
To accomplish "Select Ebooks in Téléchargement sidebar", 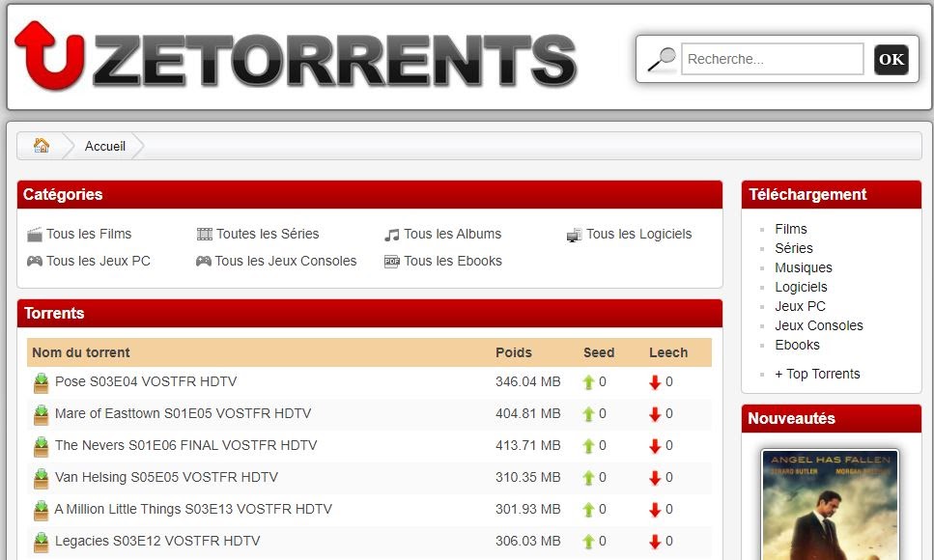I will coord(797,345).
